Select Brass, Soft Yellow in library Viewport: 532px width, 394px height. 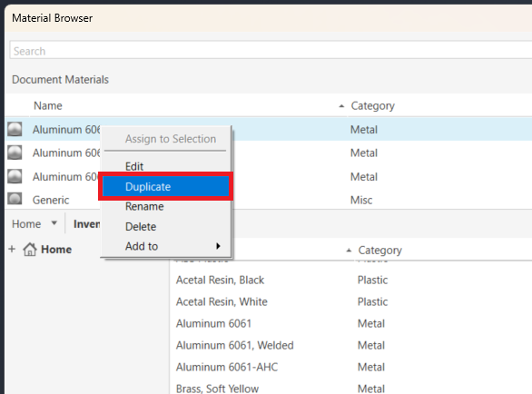pyautogui.click(x=217, y=389)
